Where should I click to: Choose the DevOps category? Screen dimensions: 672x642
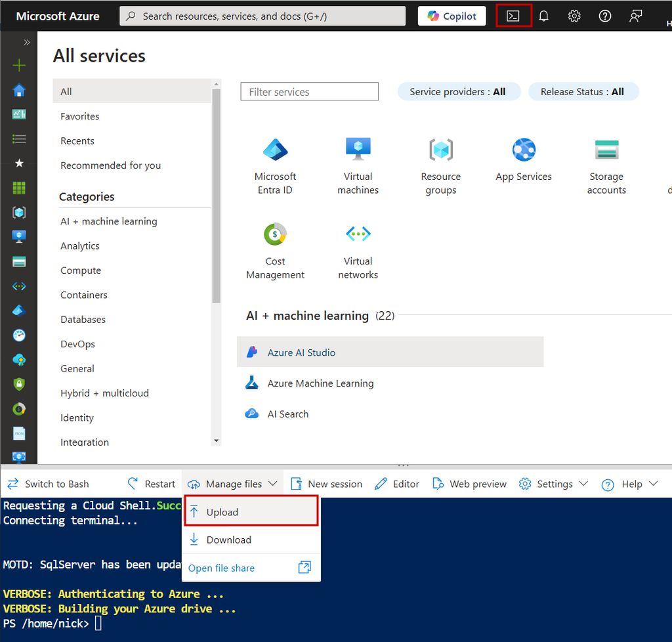77,344
